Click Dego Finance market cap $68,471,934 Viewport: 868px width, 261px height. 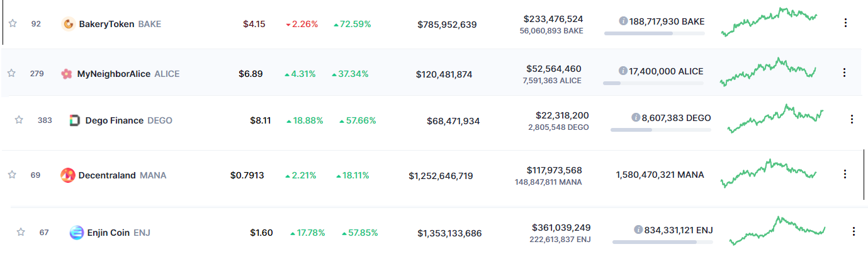tap(453, 121)
